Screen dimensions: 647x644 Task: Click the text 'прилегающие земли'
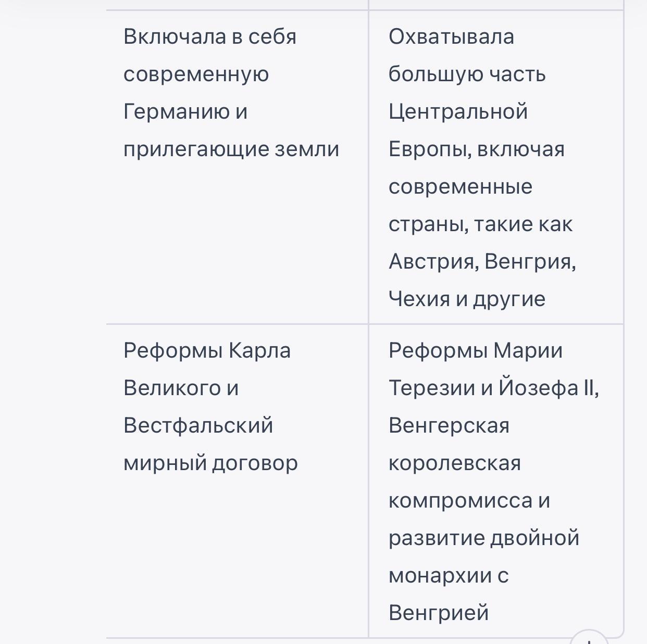click(231, 149)
